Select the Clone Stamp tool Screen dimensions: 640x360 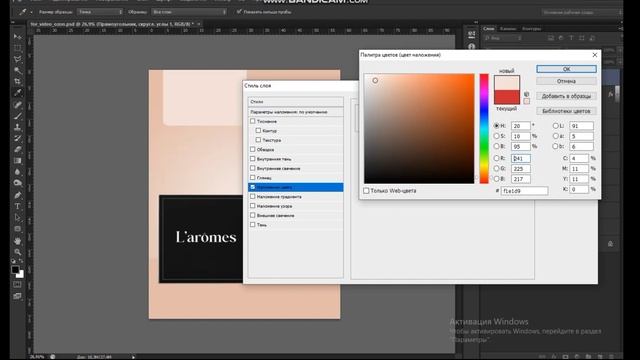(x=17, y=127)
